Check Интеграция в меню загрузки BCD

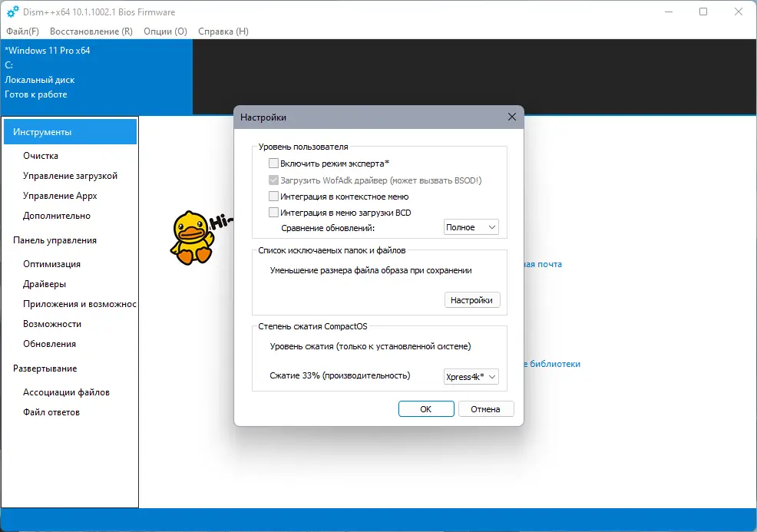click(x=273, y=213)
